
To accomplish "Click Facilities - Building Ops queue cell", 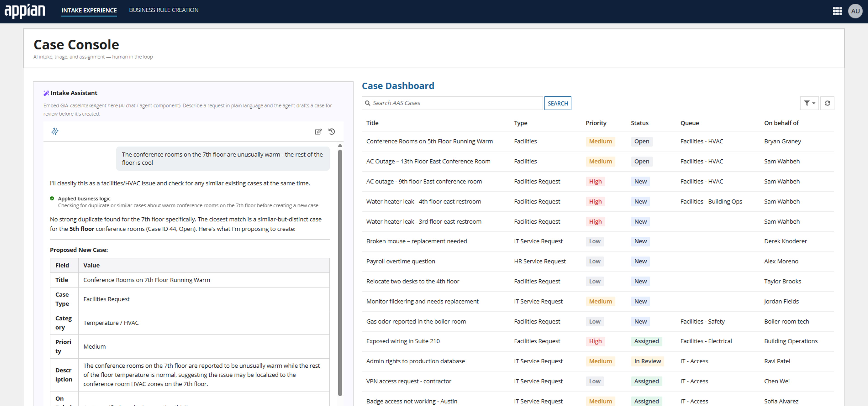I will (x=711, y=201).
